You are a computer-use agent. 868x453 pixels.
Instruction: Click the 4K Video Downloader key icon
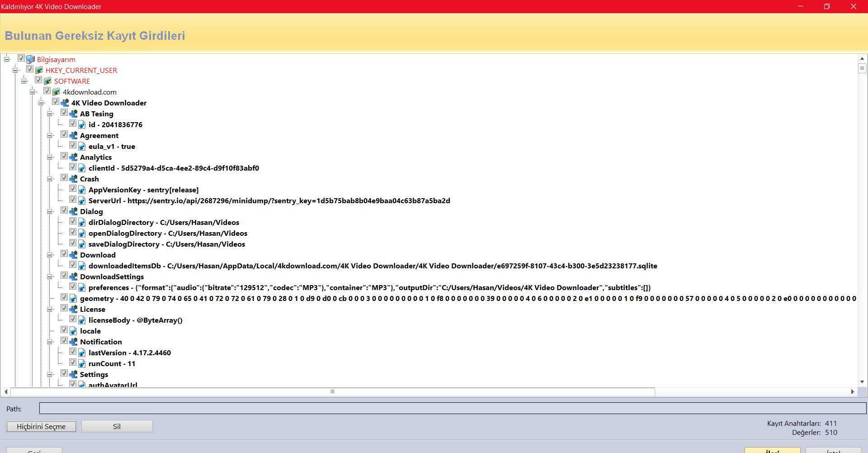[x=65, y=103]
